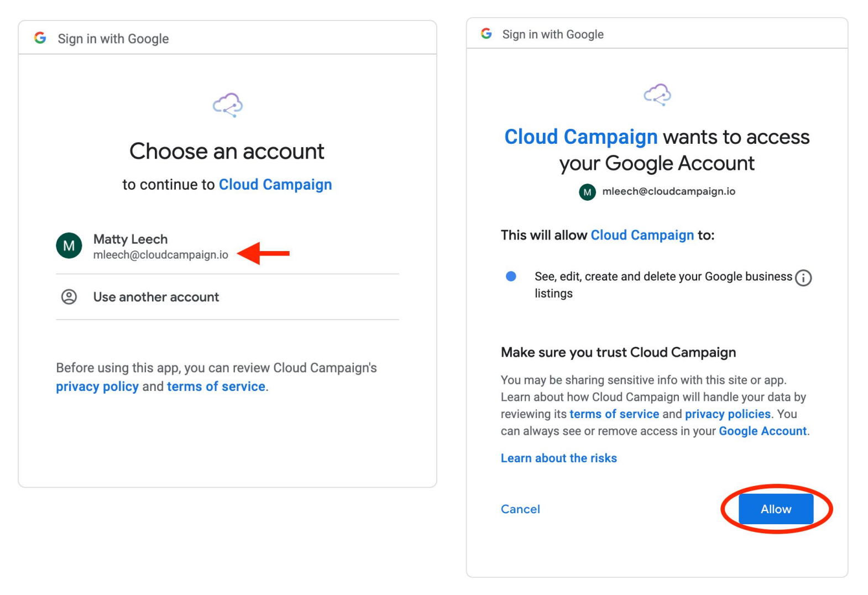Click the Cloud Campaign cloud logo in the consent dialog

tap(657, 95)
